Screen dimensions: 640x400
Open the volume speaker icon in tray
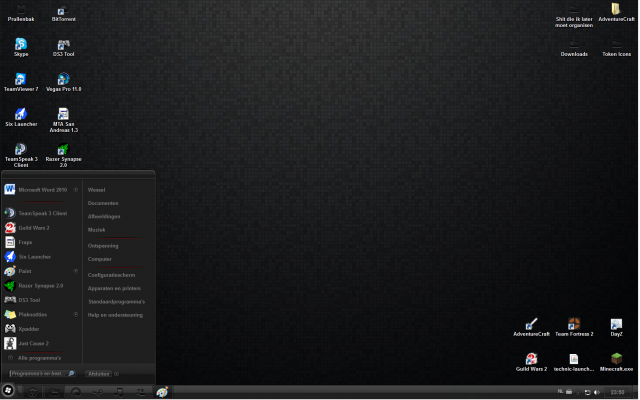tap(596, 392)
